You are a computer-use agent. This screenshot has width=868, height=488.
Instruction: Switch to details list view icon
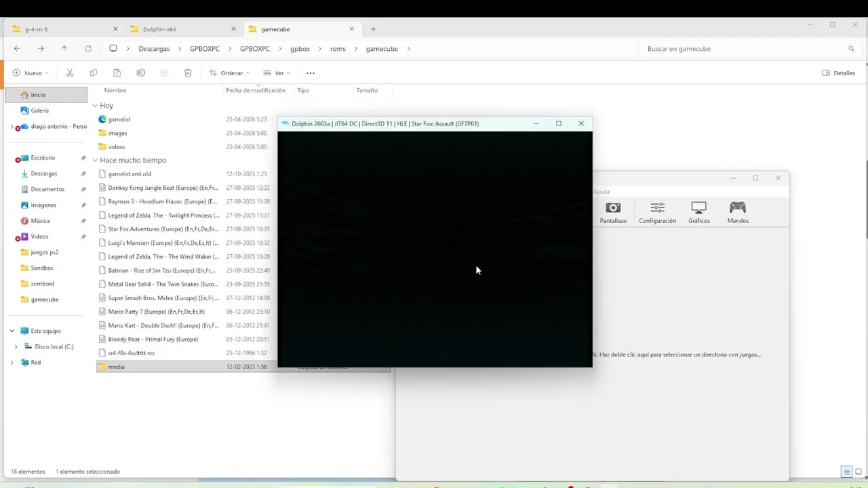click(846, 472)
